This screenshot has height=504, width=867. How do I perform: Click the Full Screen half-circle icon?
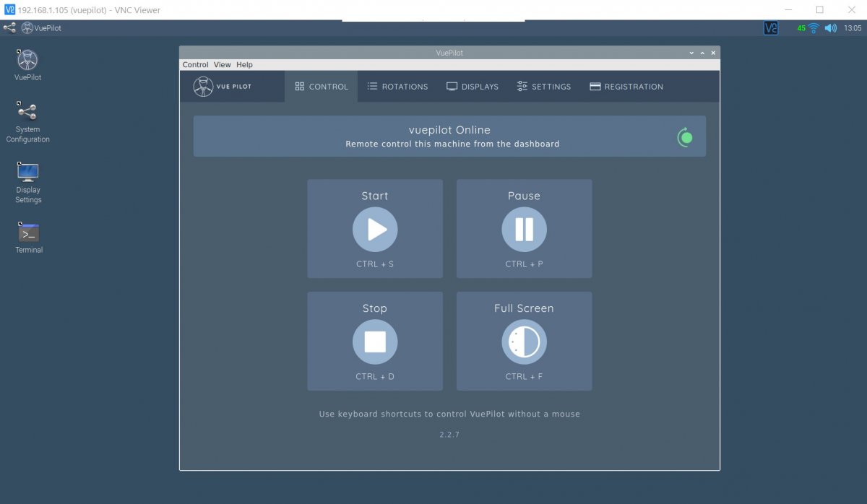point(524,342)
